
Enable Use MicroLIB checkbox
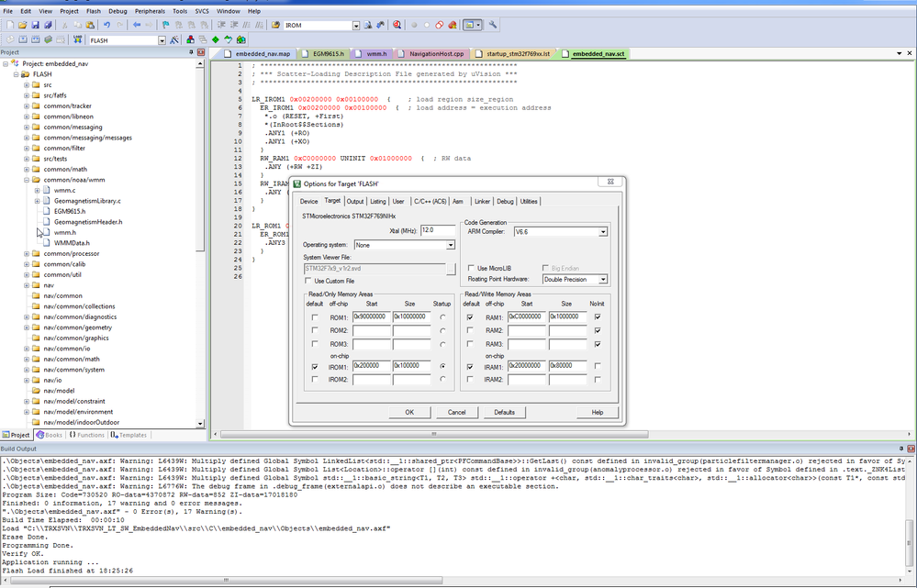(x=471, y=268)
